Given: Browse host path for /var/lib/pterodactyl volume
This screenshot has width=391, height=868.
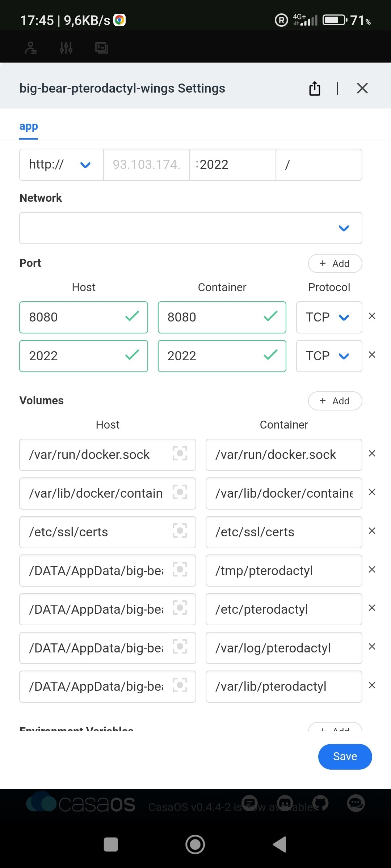Looking at the screenshot, I should tap(180, 685).
